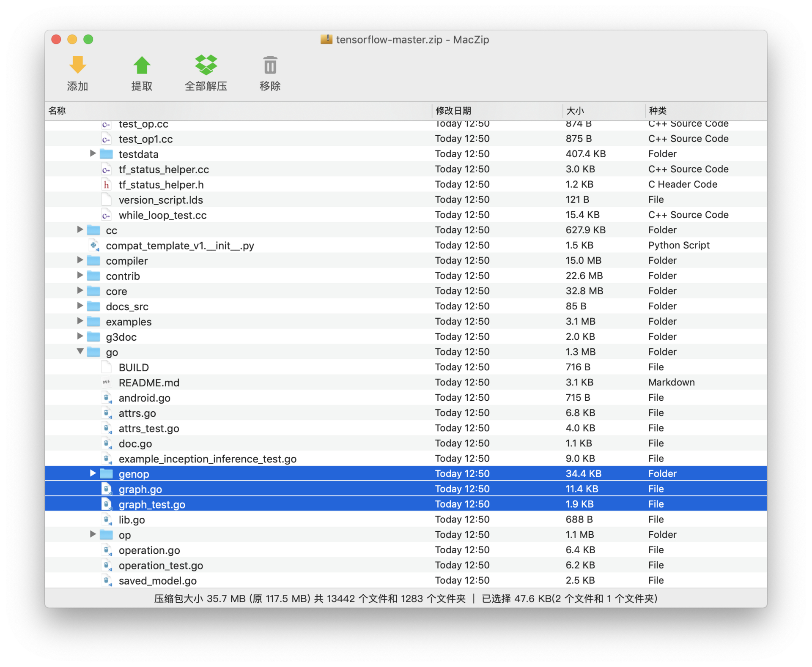Screen dimensions: 812x667
Task: Click the Markdown icon of README.md
Action: [106, 382]
